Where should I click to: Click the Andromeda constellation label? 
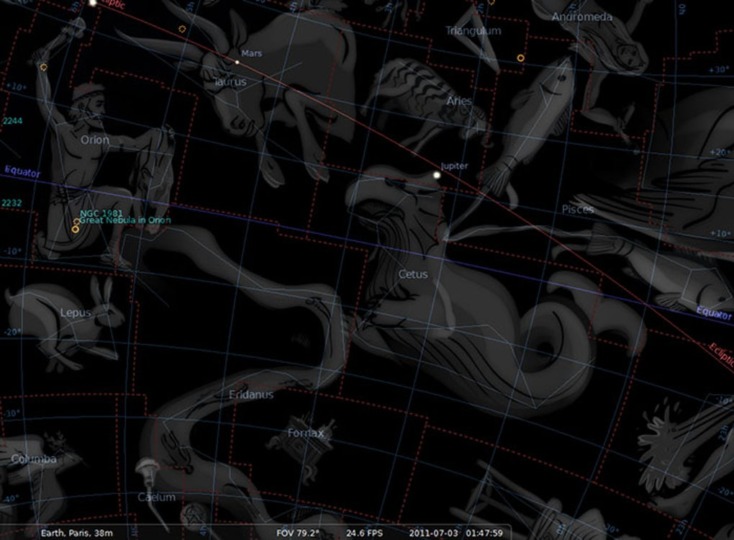point(582,17)
